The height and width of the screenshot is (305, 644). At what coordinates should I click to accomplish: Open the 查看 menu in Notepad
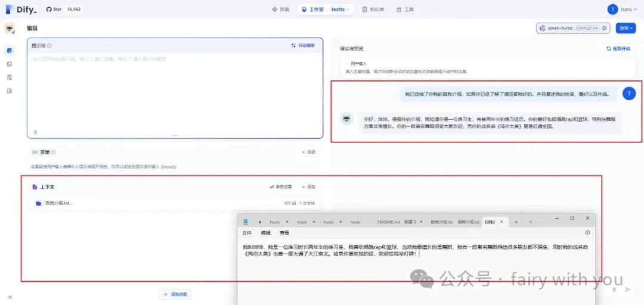click(284, 233)
